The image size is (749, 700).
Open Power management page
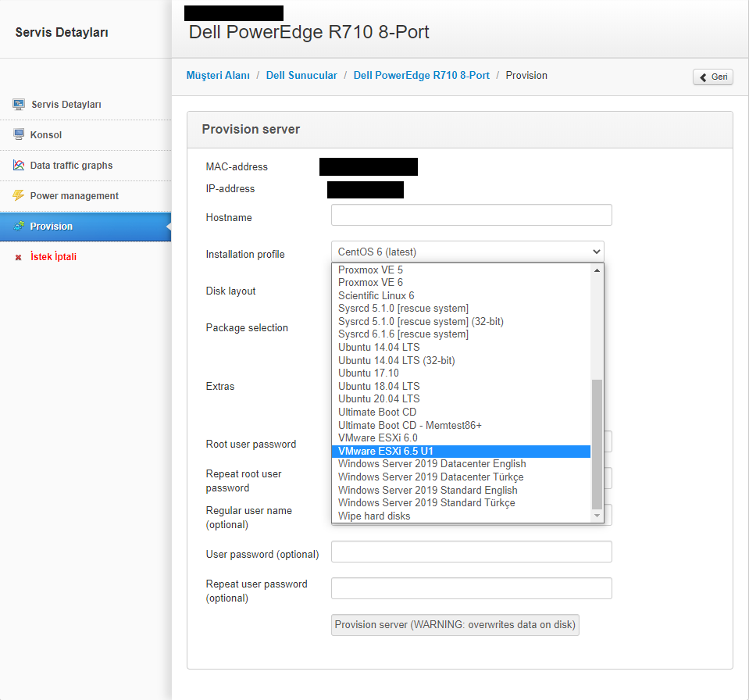point(85,196)
